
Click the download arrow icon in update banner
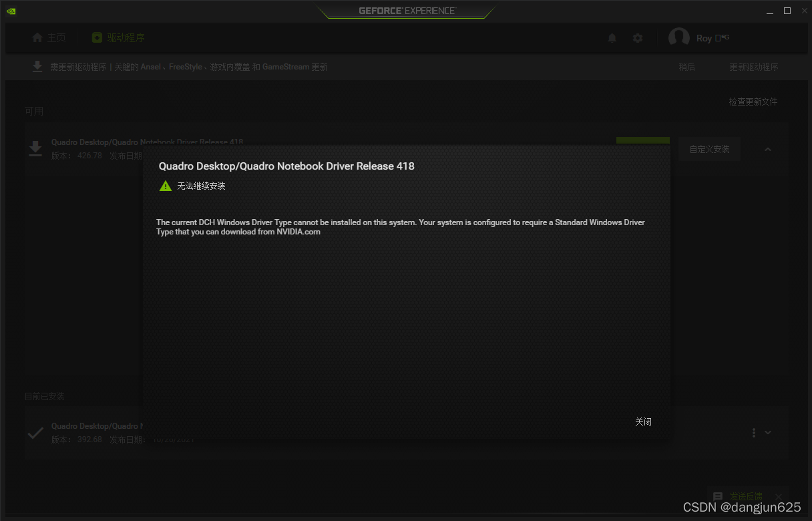click(x=37, y=67)
